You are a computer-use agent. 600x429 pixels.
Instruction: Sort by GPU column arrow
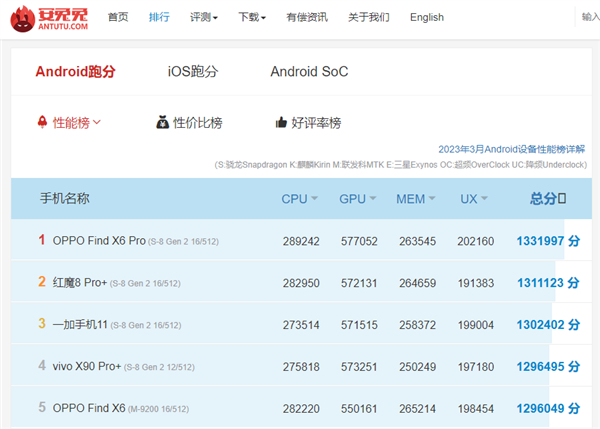coord(373,198)
